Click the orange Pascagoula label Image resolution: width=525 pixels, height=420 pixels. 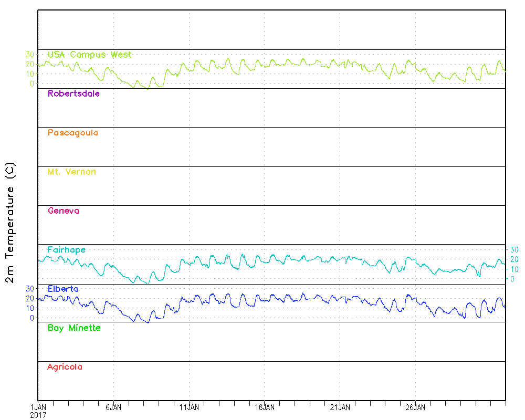click(x=72, y=133)
